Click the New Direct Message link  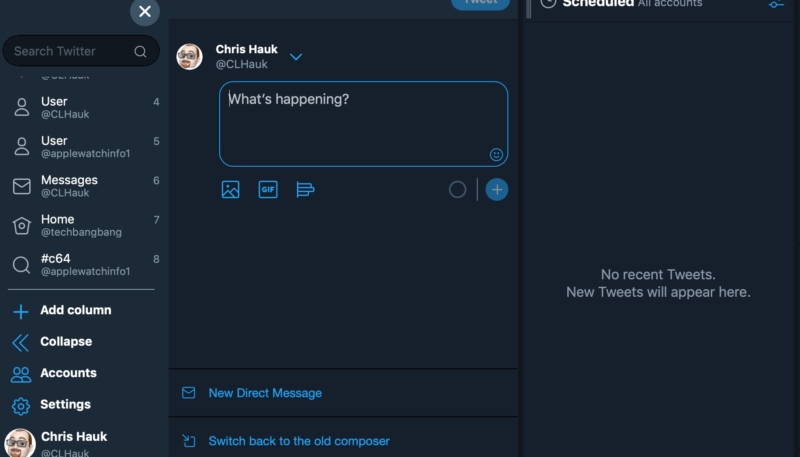tap(265, 393)
